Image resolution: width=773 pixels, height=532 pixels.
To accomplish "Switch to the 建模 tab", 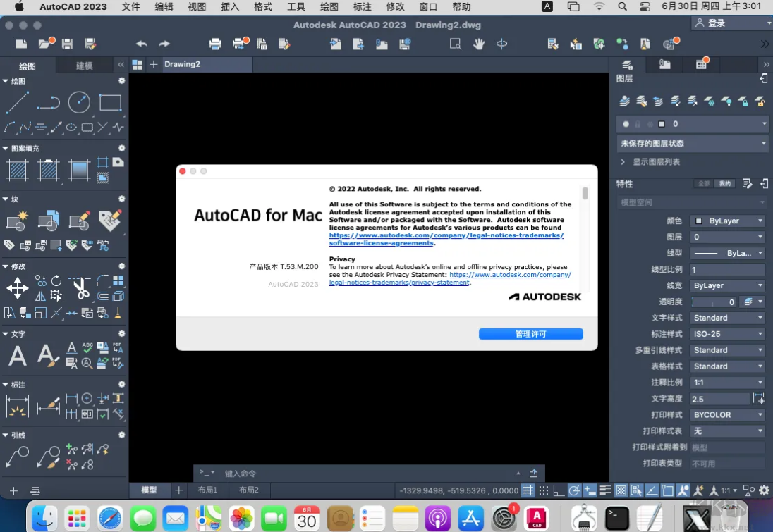I will coord(84,66).
